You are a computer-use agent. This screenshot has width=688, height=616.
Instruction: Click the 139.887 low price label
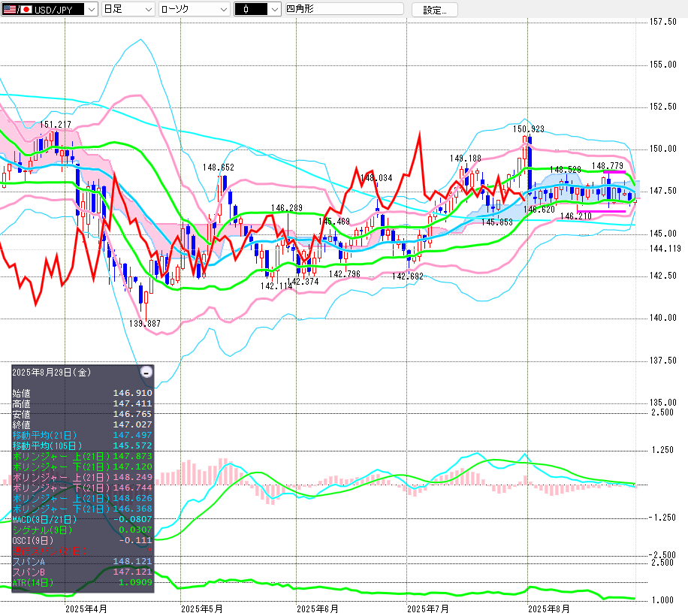pos(145,324)
